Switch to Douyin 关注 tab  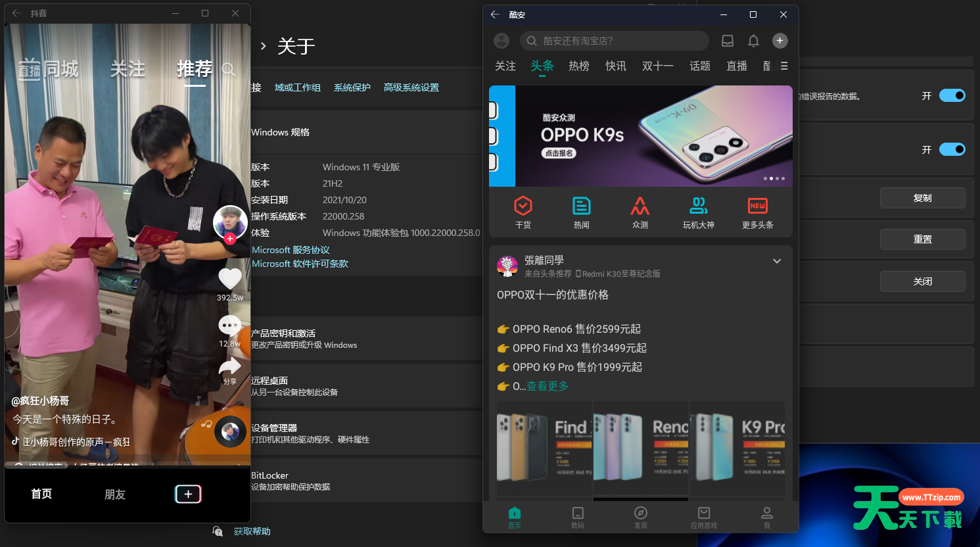[128, 69]
